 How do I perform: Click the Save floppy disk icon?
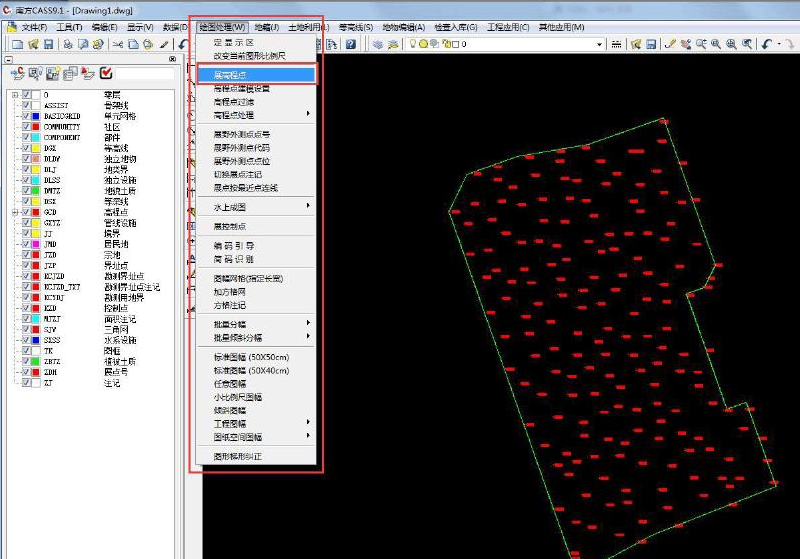pyautogui.click(x=48, y=45)
